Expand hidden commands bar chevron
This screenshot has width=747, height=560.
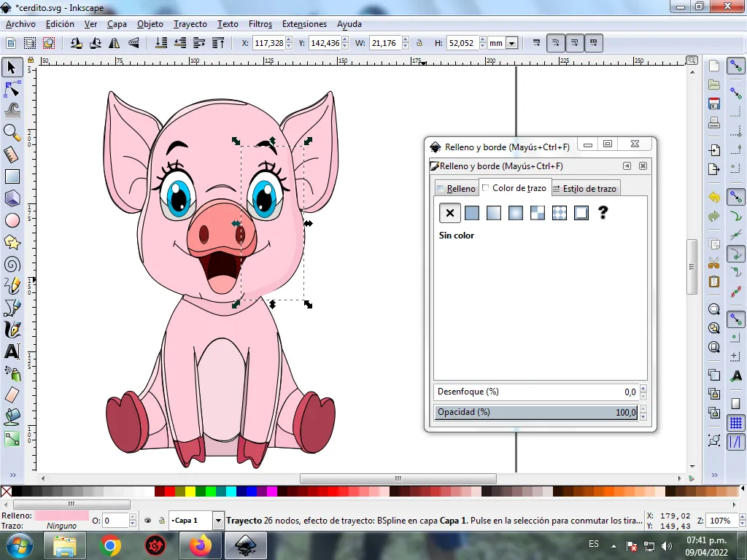pos(715,475)
